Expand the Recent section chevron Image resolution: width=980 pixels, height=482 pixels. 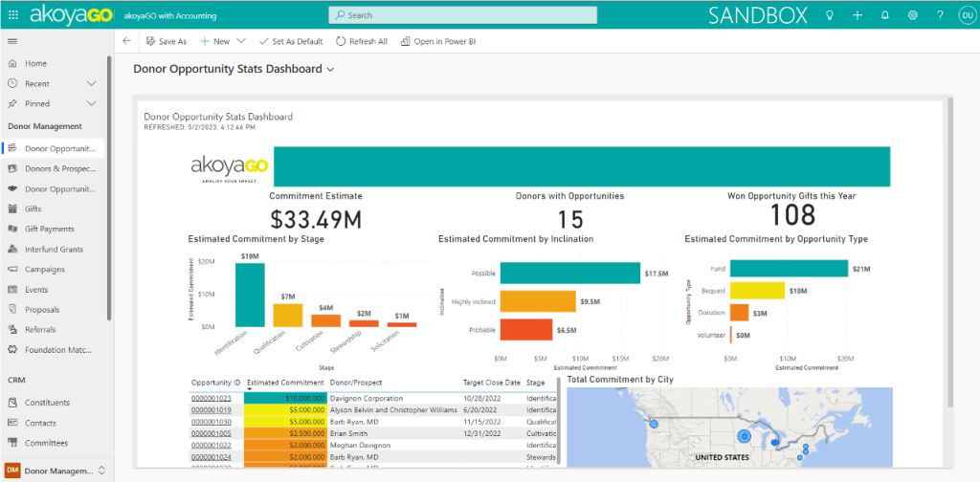[92, 84]
